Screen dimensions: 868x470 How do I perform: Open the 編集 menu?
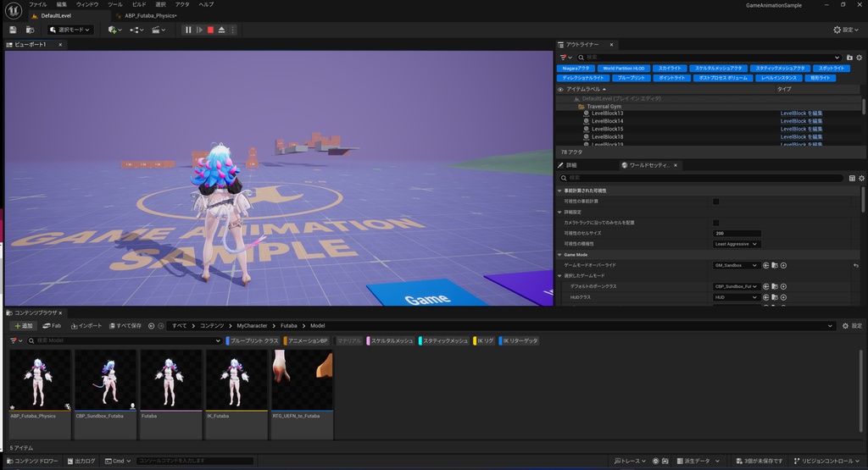(61, 4)
